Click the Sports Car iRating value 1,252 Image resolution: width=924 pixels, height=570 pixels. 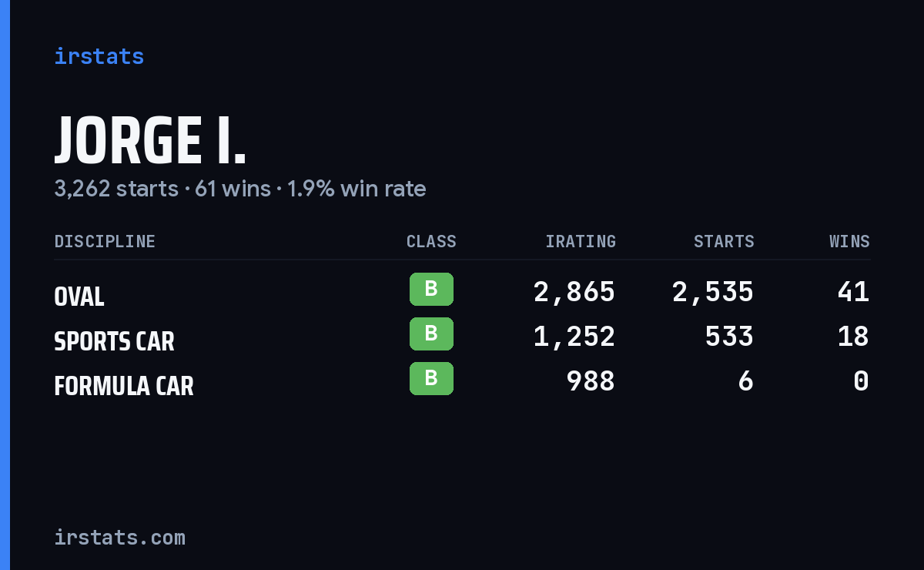[x=574, y=337]
